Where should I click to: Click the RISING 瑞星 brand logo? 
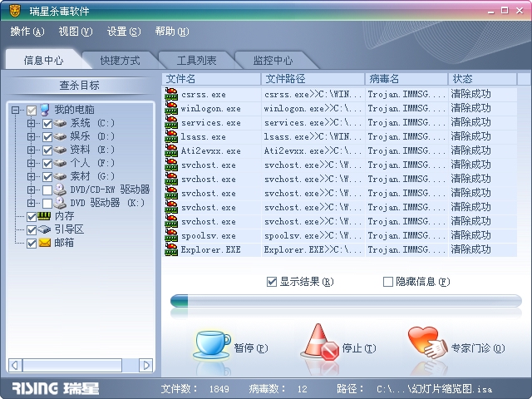coord(56,388)
